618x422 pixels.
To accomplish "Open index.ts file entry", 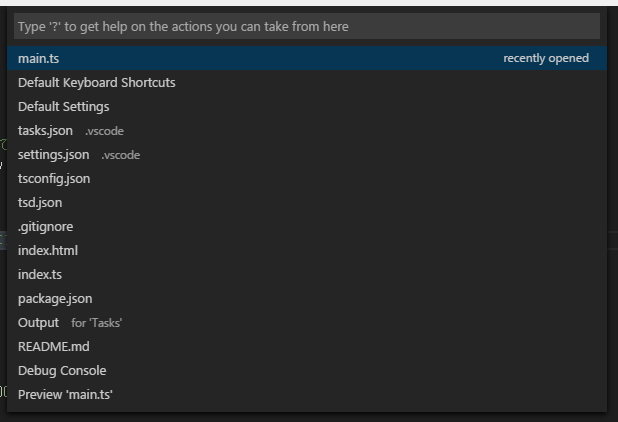I will pyautogui.click(x=307, y=275).
